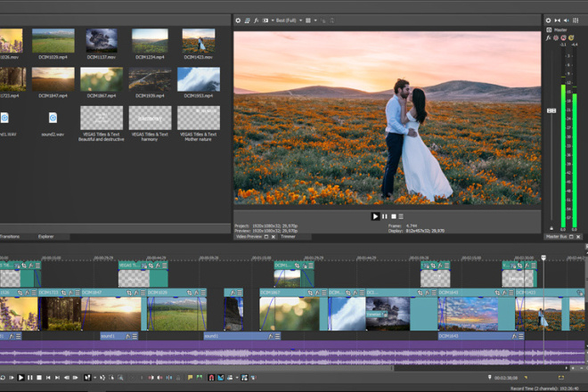
Task: Click Play From Start in timeline transport
Action: 12,378
